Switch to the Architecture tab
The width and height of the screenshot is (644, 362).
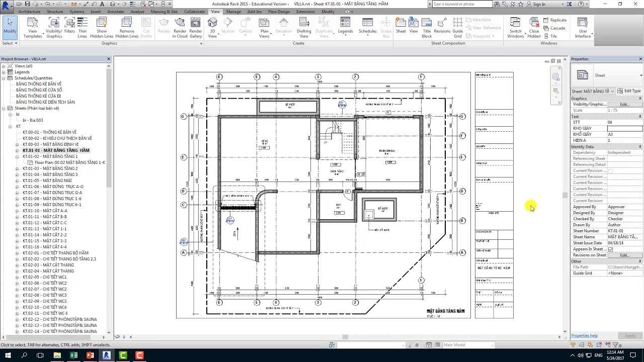pyautogui.click(x=29, y=12)
